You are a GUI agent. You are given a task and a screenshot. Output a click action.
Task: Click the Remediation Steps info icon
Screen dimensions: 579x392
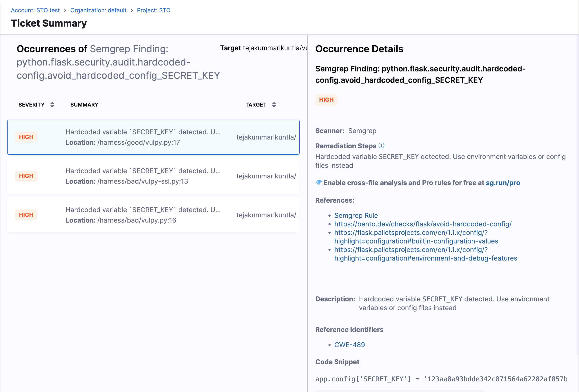(381, 146)
